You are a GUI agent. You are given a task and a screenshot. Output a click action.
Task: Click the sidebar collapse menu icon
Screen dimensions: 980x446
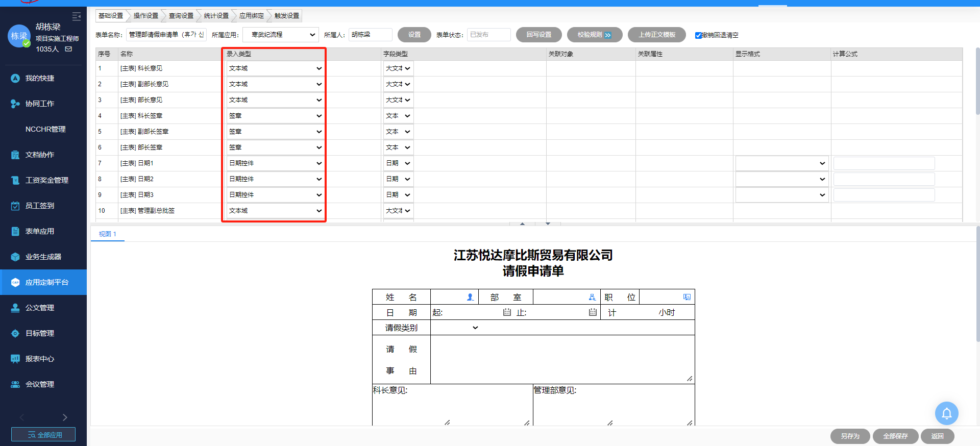coord(77,16)
